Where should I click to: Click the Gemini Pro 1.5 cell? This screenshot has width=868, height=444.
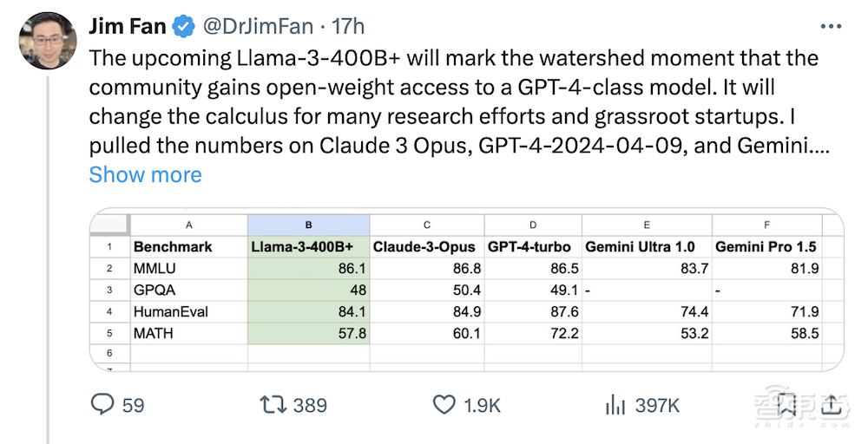point(766,246)
